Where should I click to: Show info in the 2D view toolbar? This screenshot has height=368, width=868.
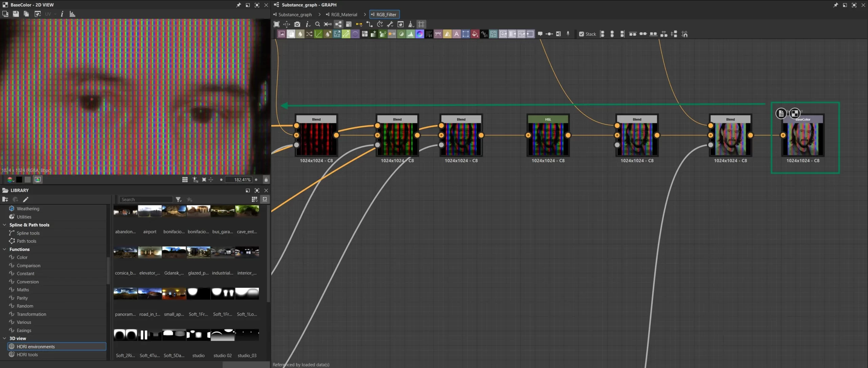coord(62,14)
